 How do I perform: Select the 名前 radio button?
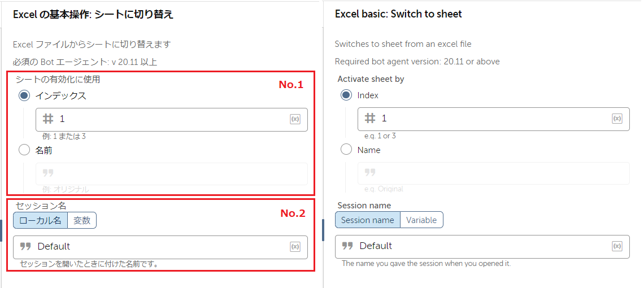pos(24,150)
